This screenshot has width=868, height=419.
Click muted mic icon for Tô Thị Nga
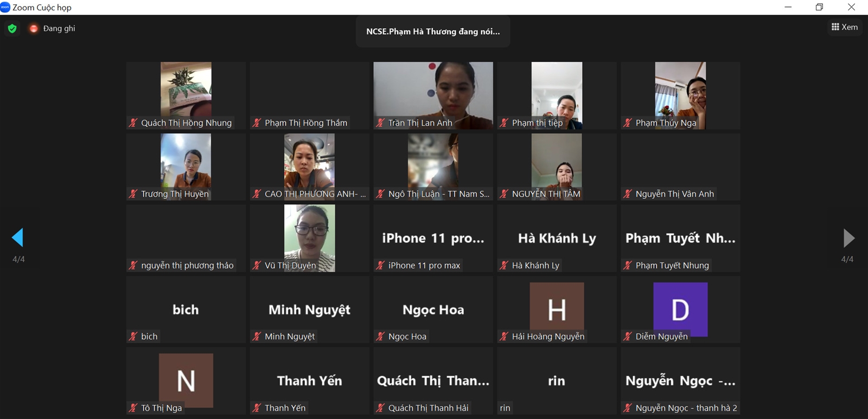click(133, 408)
